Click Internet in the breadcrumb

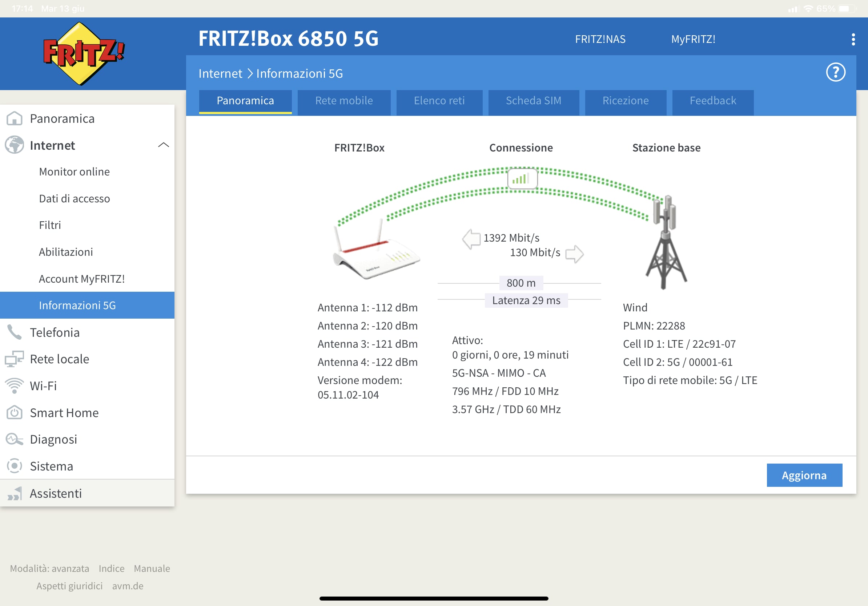220,73
